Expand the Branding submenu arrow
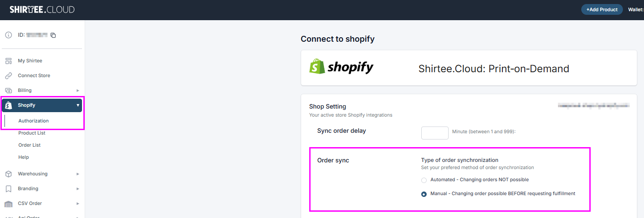The height and width of the screenshot is (218, 644). pos(78,188)
